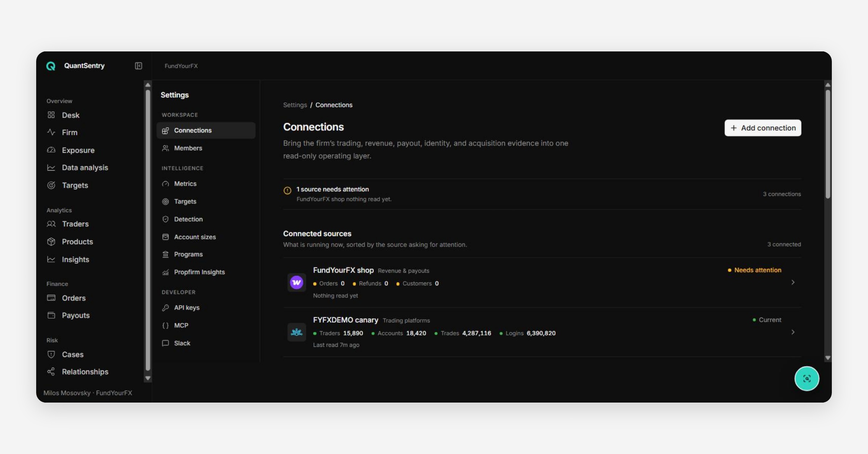Click the Products box icon
The width and height of the screenshot is (868, 454).
(x=51, y=241)
